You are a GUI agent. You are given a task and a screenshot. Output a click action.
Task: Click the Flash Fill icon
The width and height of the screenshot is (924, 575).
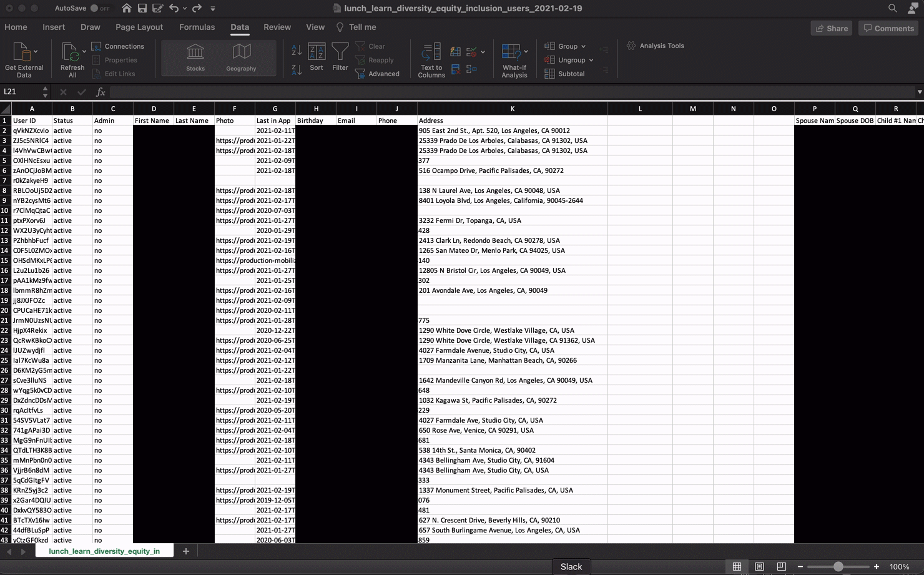(455, 52)
